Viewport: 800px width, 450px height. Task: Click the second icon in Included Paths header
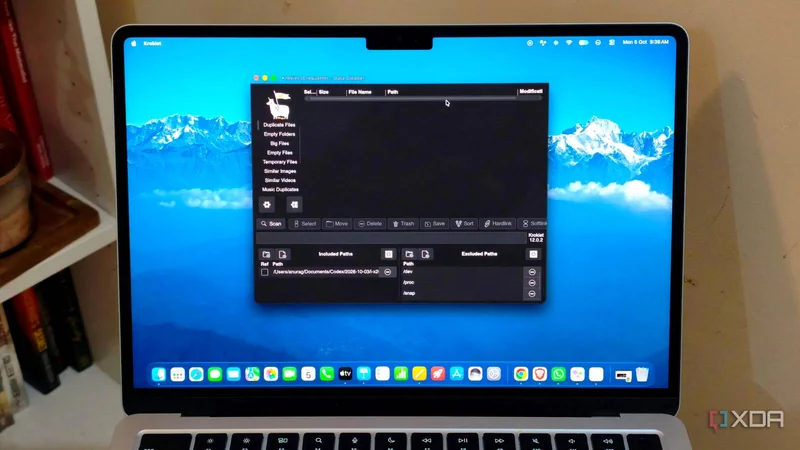click(x=283, y=254)
